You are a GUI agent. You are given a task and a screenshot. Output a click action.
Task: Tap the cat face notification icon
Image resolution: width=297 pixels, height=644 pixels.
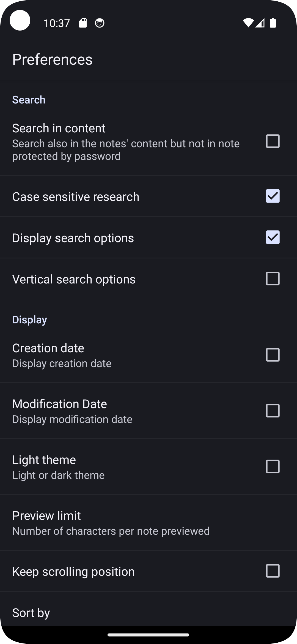coord(100,23)
